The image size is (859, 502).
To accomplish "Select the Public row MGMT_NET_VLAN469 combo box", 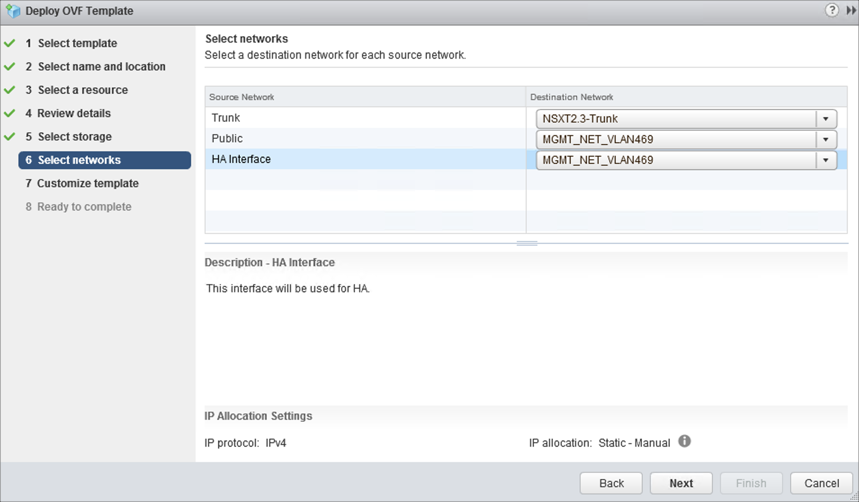I will [x=686, y=139].
